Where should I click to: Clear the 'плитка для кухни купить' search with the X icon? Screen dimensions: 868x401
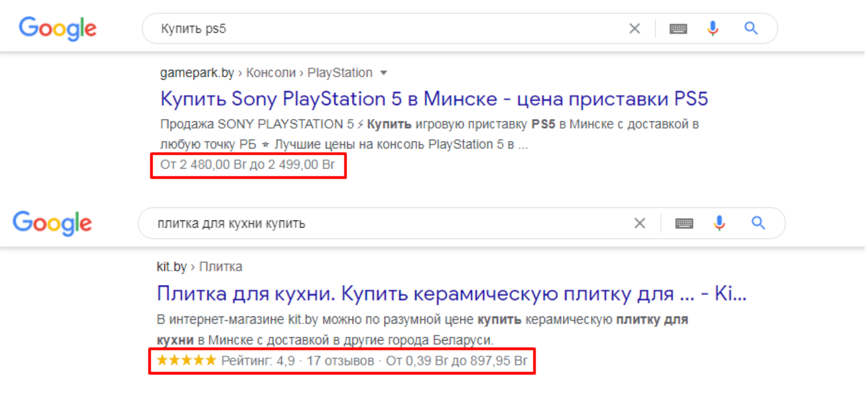640,223
